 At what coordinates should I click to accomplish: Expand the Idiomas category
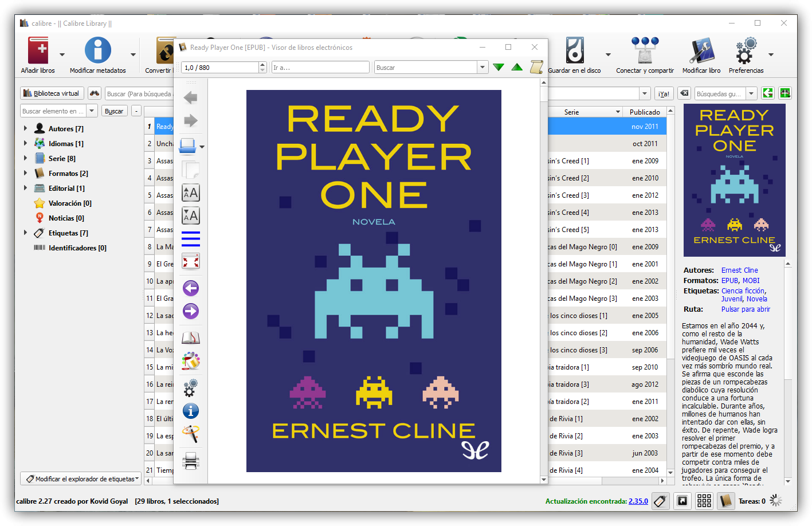pyautogui.click(x=25, y=143)
